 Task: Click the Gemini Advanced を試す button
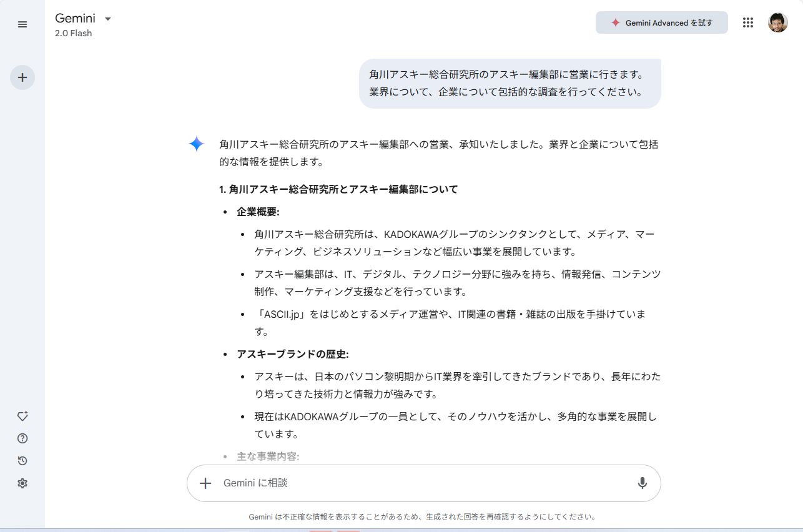tap(662, 22)
